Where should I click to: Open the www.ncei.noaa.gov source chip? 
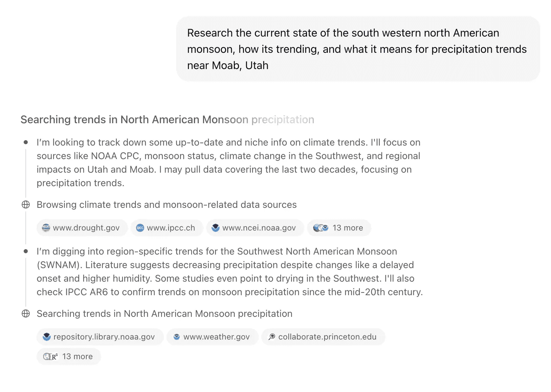(x=255, y=228)
